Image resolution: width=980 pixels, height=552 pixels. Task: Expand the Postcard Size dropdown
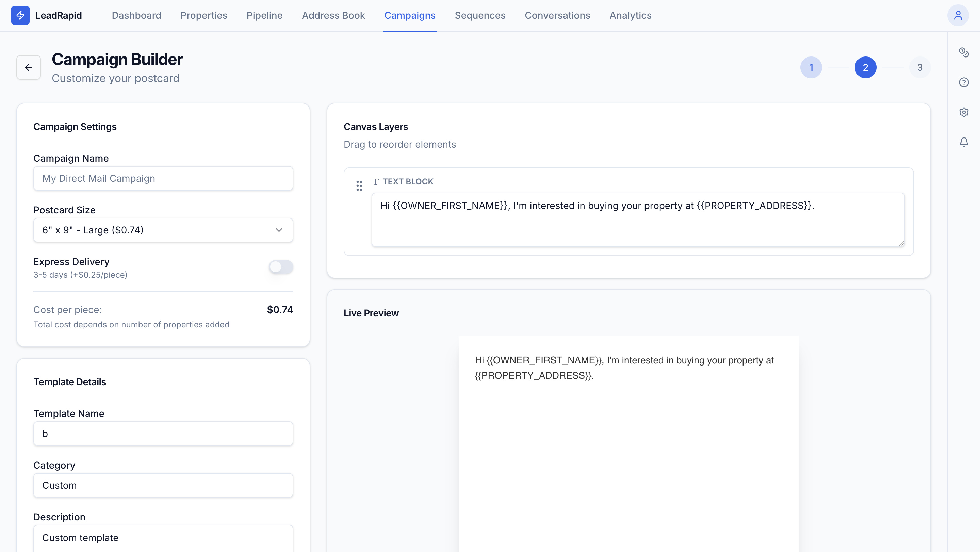click(163, 230)
